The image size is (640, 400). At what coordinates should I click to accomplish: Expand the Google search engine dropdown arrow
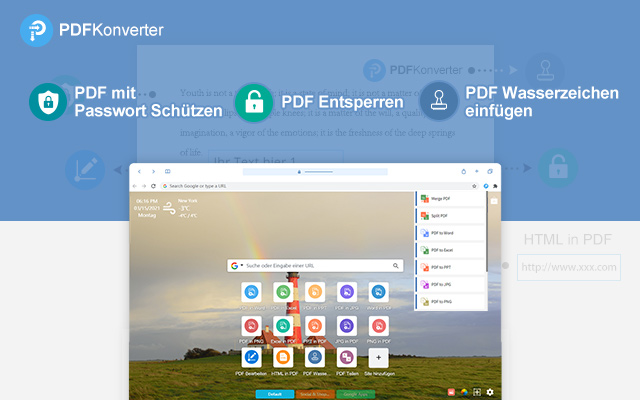(x=242, y=265)
